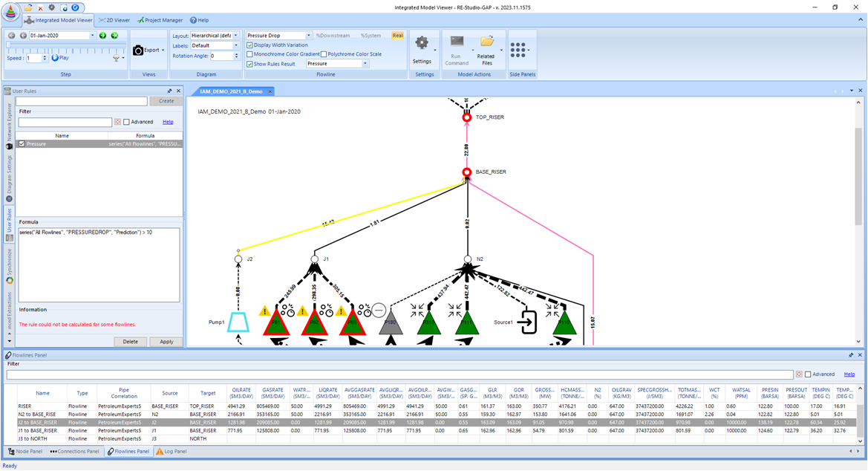Viewport: 868px width, 471px height.
Task: Open Layout dropdown
Action: tap(236, 36)
